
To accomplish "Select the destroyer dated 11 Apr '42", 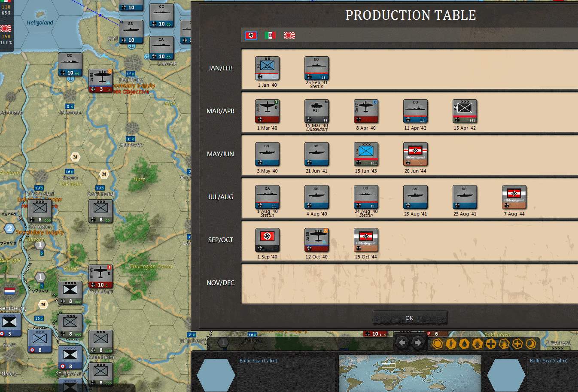I will click(x=415, y=112).
